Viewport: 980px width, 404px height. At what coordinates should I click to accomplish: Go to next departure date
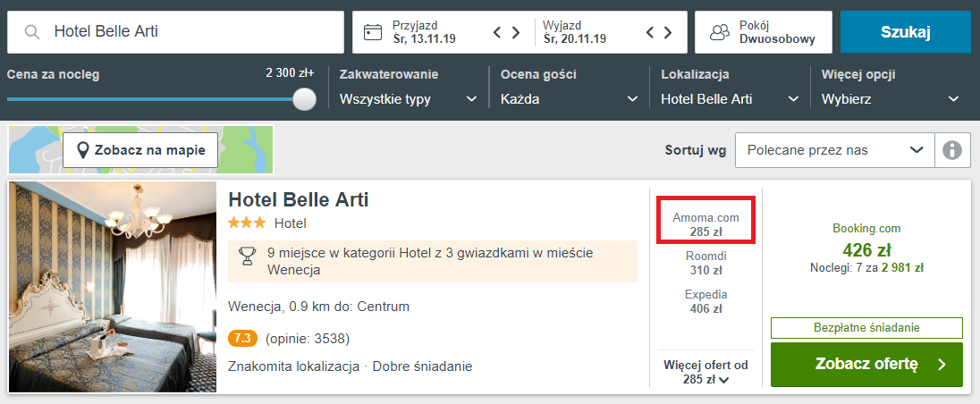click(666, 32)
